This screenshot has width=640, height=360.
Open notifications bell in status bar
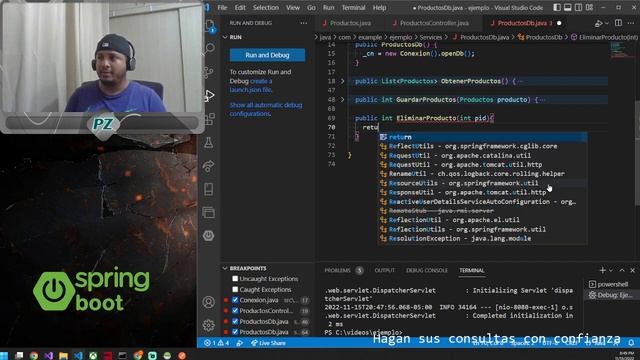631,343
